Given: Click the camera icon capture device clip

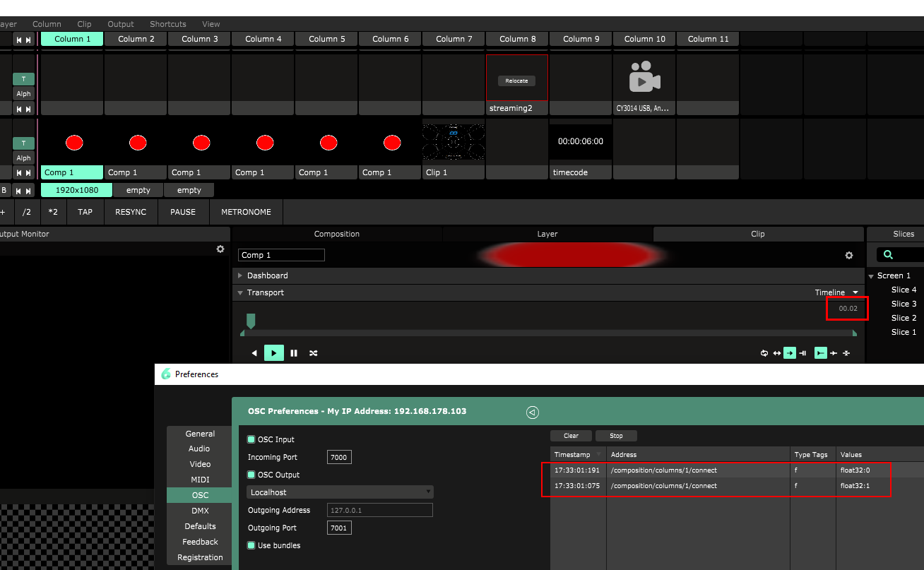Looking at the screenshot, I should click(644, 77).
